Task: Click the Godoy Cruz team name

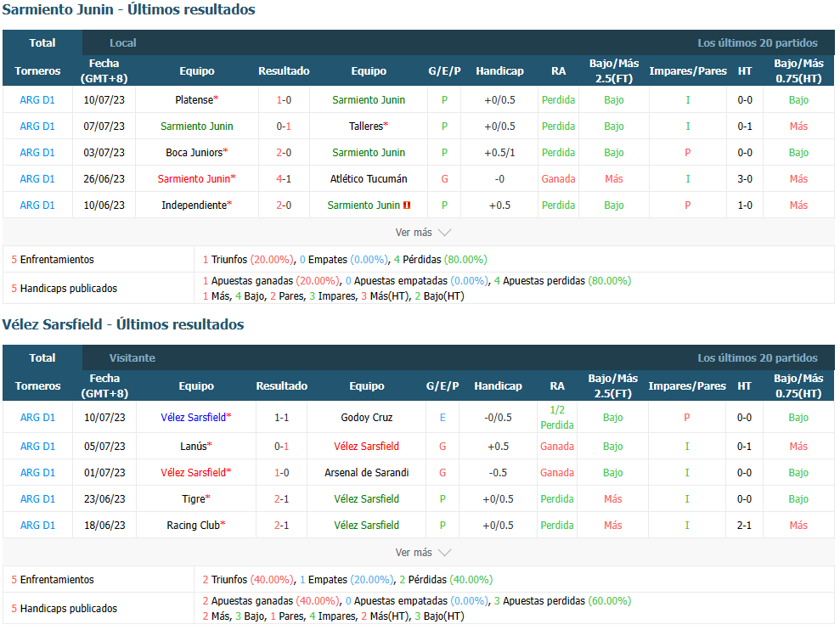Action: tap(367, 418)
